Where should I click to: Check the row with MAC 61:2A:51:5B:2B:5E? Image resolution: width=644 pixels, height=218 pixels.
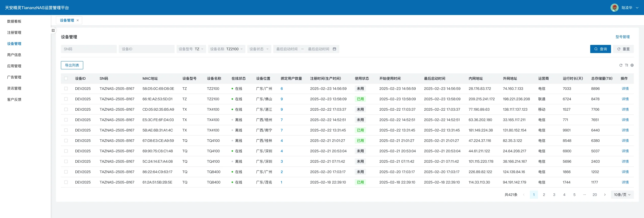[x=66, y=182]
